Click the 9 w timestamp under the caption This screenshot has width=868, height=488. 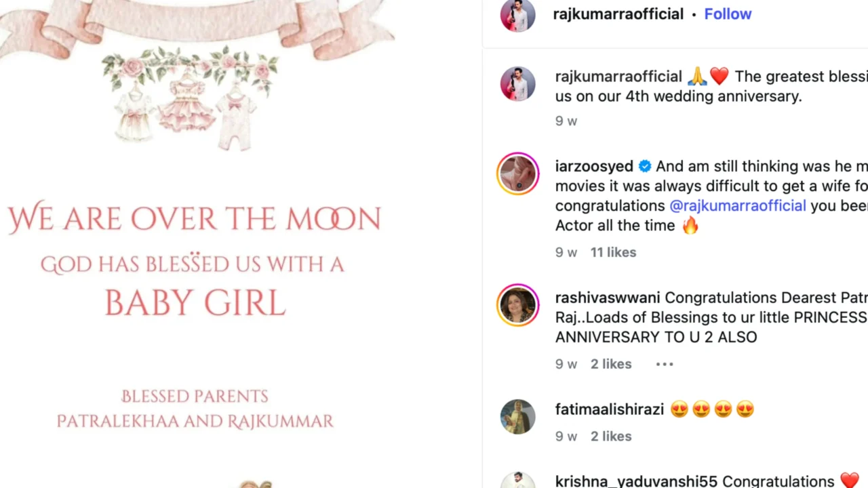[x=566, y=121]
